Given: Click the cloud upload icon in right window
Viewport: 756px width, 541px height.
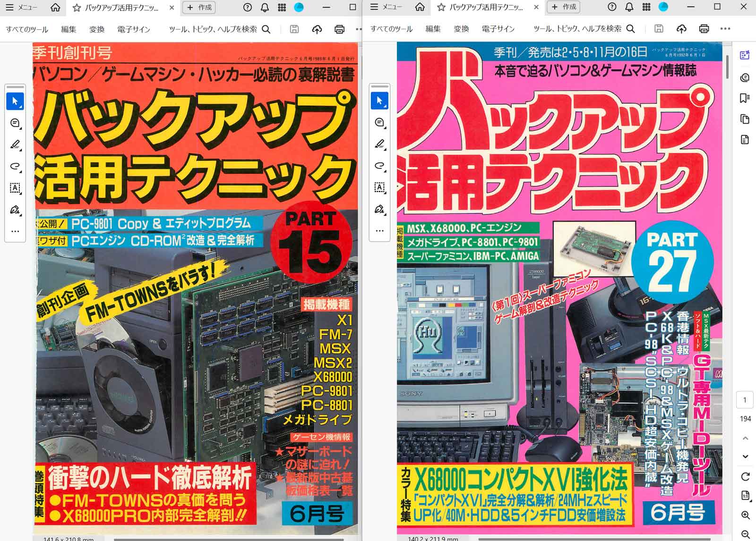Looking at the screenshot, I should (x=681, y=29).
